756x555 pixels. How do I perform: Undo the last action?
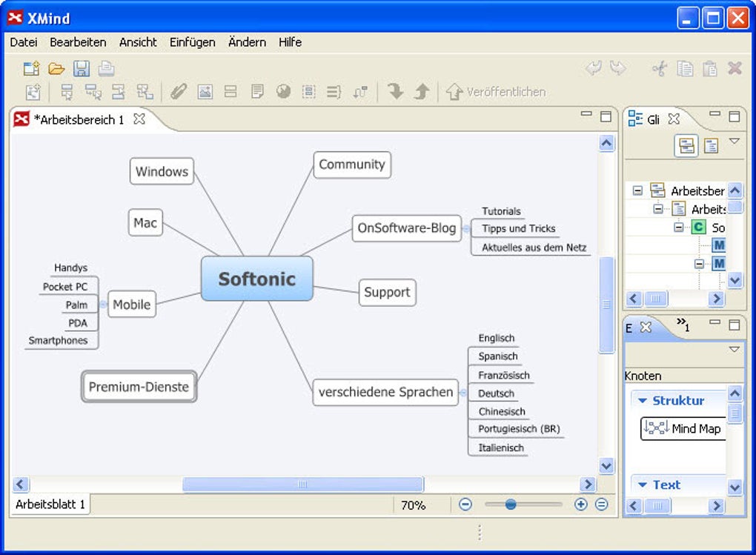594,68
